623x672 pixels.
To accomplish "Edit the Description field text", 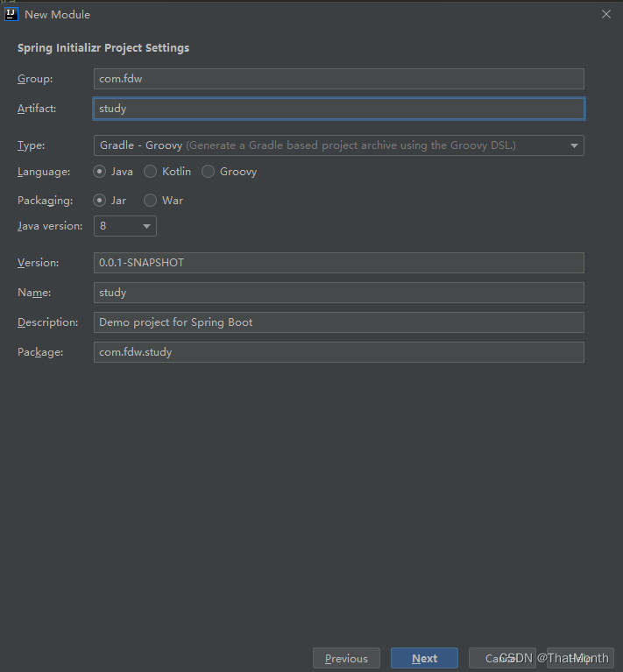I will (x=338, y=322).
